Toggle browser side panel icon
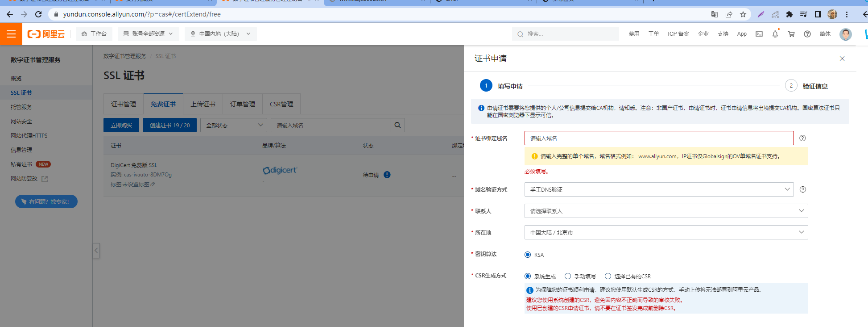The height and width of the screenshot is (327, 868). pos(818,14)
